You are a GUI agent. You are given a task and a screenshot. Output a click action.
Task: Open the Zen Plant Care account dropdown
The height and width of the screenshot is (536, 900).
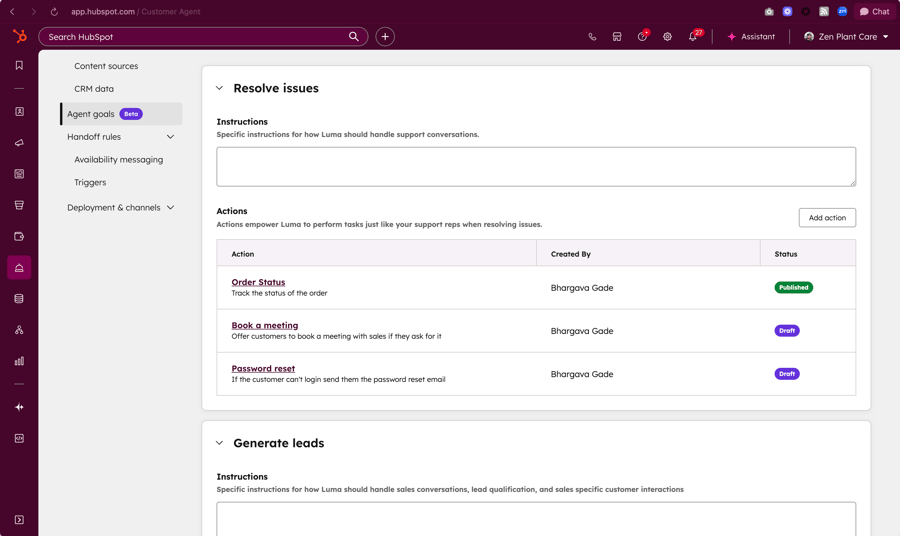(x=846, y=37)
